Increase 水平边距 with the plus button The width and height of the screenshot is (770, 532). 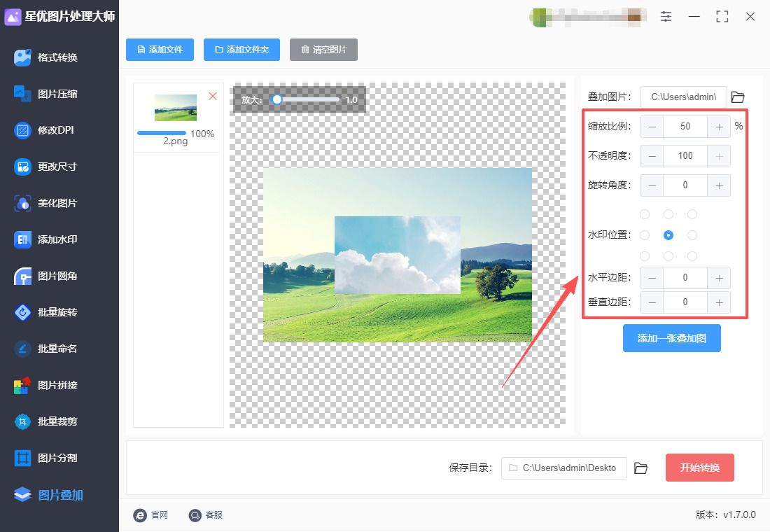click(719, 278)
